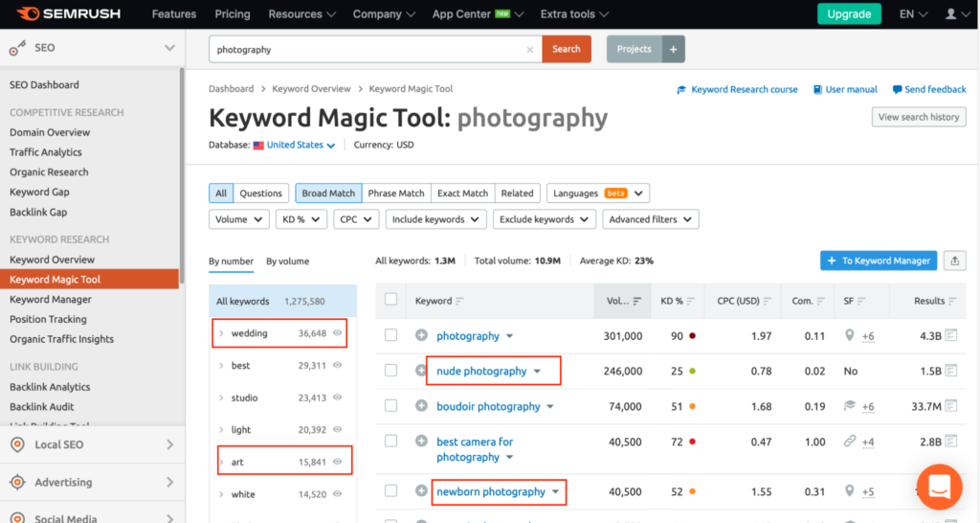Add best camera for photography with plus icon

(x=421, y=441)
